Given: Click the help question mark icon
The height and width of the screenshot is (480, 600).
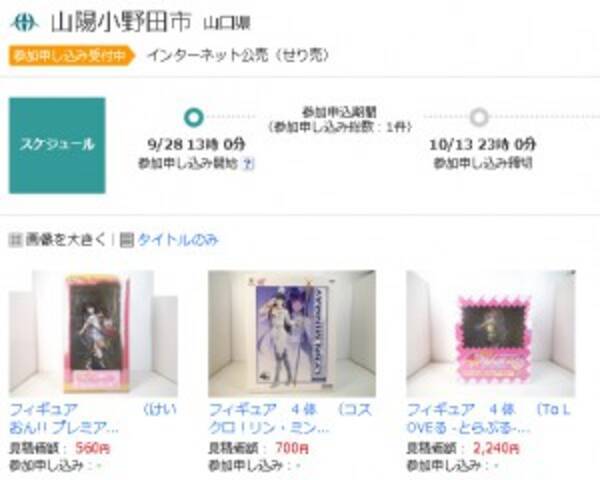Looking at the screenshot, I should pos(248,164).
